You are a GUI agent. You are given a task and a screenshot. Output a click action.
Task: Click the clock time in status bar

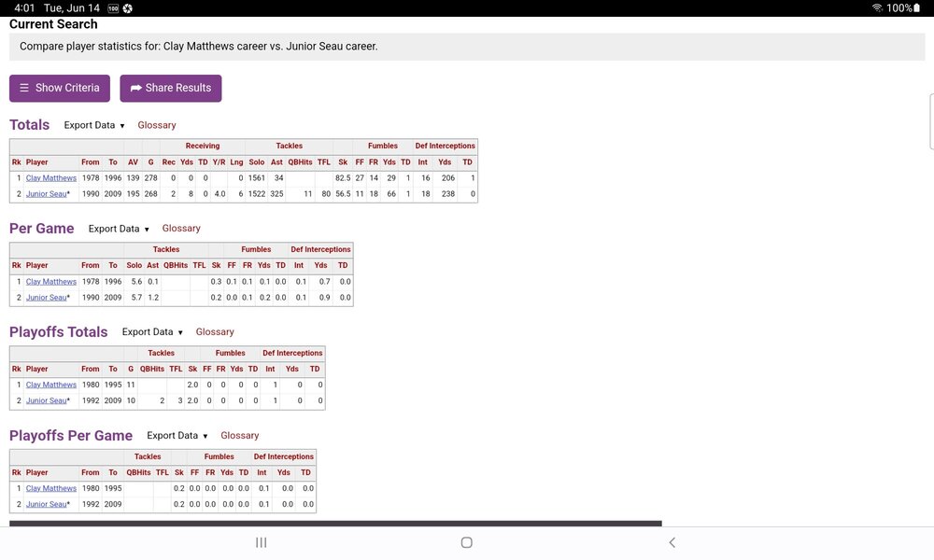click(24, 7)
